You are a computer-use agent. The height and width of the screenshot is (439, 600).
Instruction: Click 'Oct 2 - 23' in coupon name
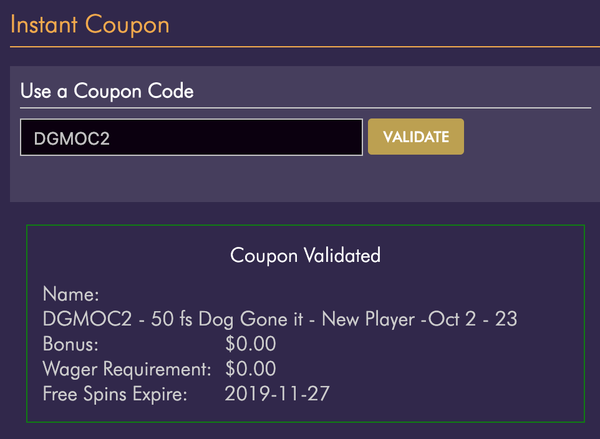coord(476,319)
